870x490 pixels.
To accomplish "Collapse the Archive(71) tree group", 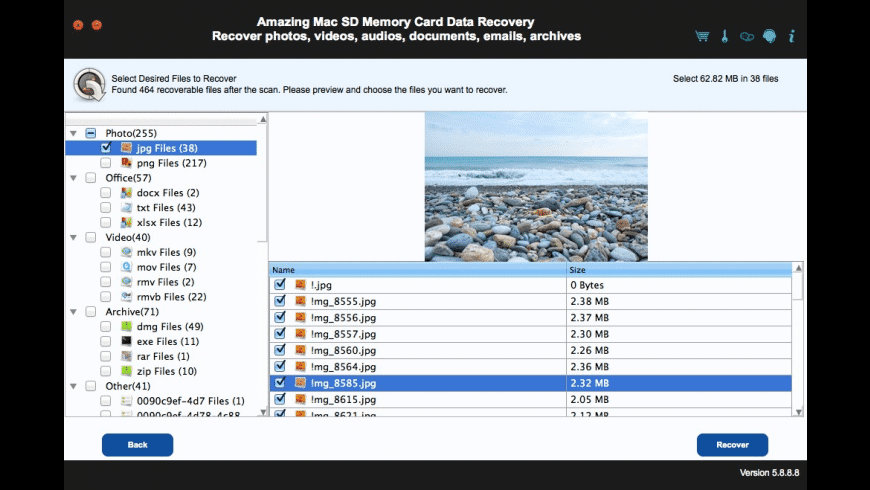I will pos(73,312).
